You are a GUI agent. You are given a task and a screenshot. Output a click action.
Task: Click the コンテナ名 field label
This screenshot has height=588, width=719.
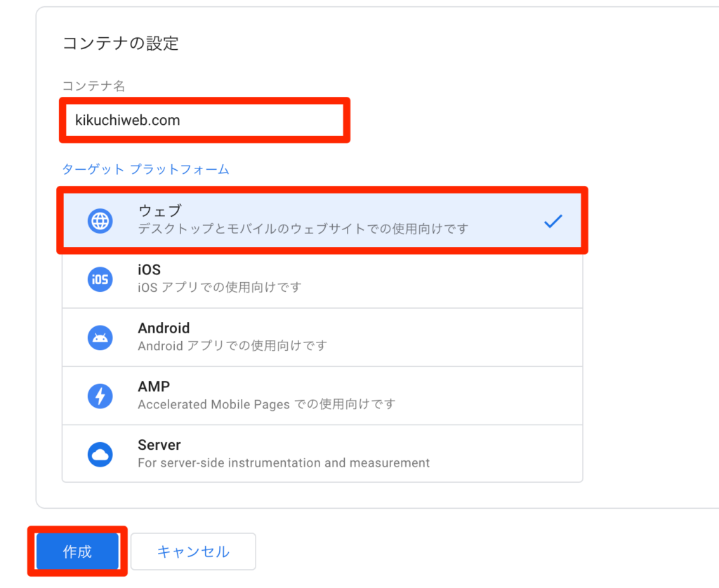coord(93,86)
